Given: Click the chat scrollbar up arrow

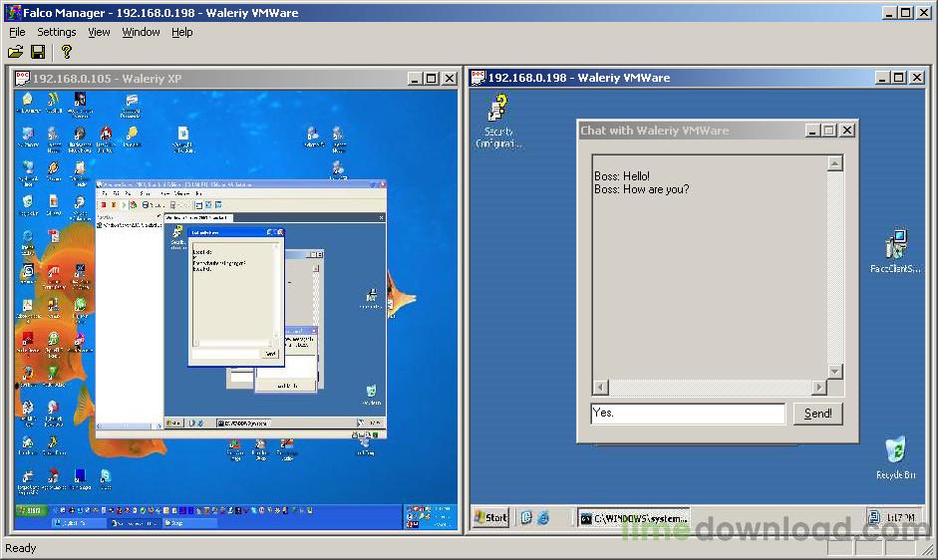Looking at the screenshot, I should [835, 163].
